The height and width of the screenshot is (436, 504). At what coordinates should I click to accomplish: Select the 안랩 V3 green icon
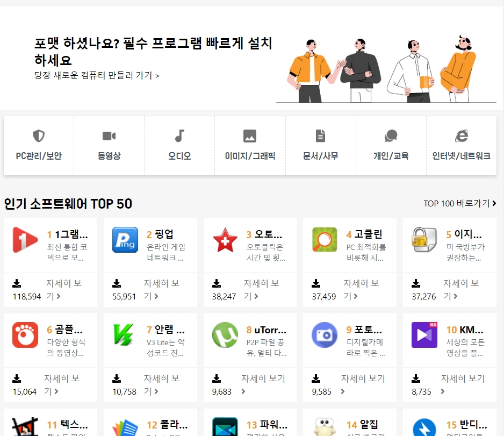(x=124, y=335)
